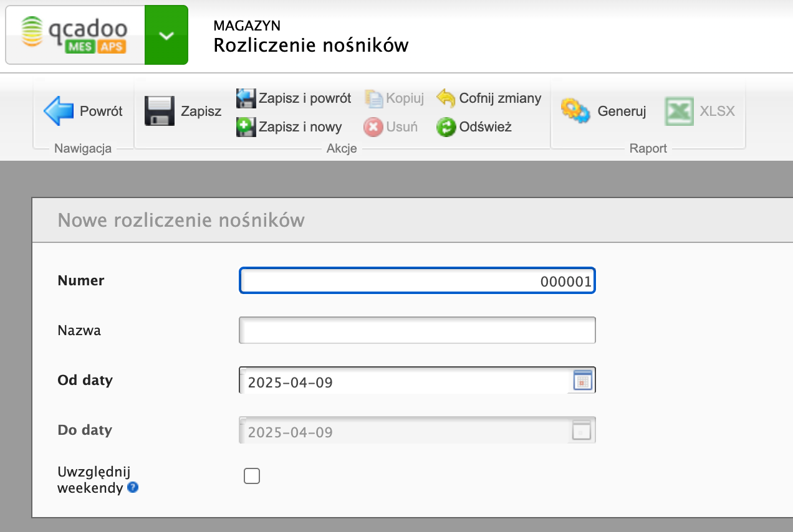This screenshot has width=793, height=532.
Task: Click the Generuj gears icon
Action: (x=575, y=112)
